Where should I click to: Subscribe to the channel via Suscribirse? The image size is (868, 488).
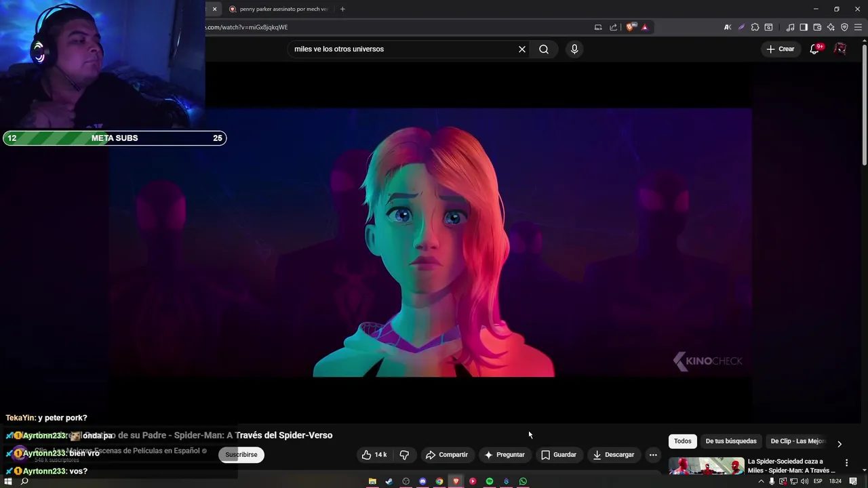tap(241, 455)
